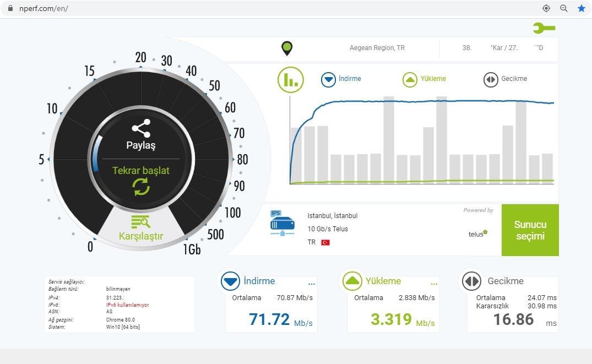Image resolution: width=592 pixels, height=364 pixels.
Task: Click the Karşılaştır compare search icon
Action: (141, 222)
